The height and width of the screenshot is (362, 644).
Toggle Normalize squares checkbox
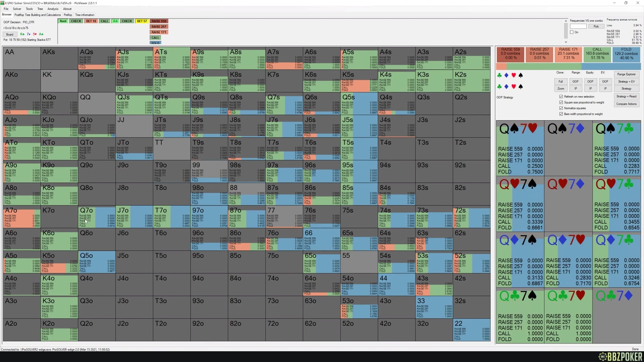(x=561, y=108)
